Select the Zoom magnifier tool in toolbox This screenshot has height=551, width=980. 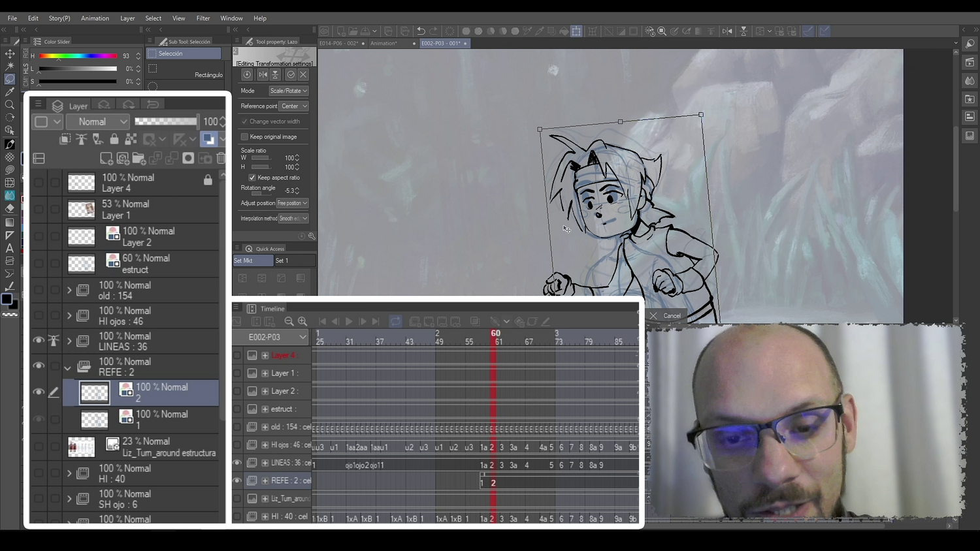10,104
